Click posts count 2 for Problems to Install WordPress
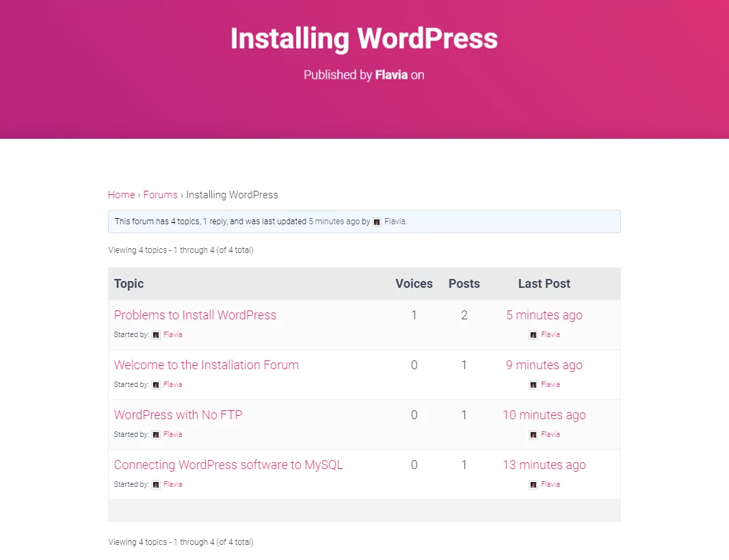Screen dimensions: 729x560 click(x=464, y=315)
